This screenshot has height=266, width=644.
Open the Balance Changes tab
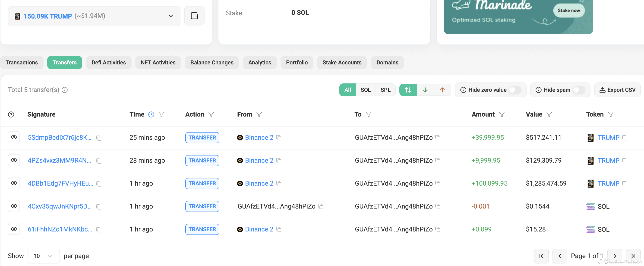(x=212, y=63)
